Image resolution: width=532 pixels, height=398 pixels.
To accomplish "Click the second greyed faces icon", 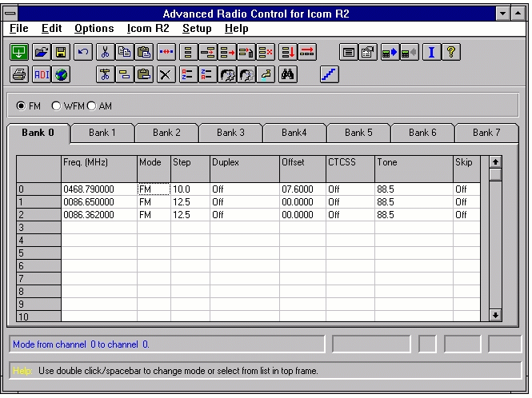I will click(246, 74).
